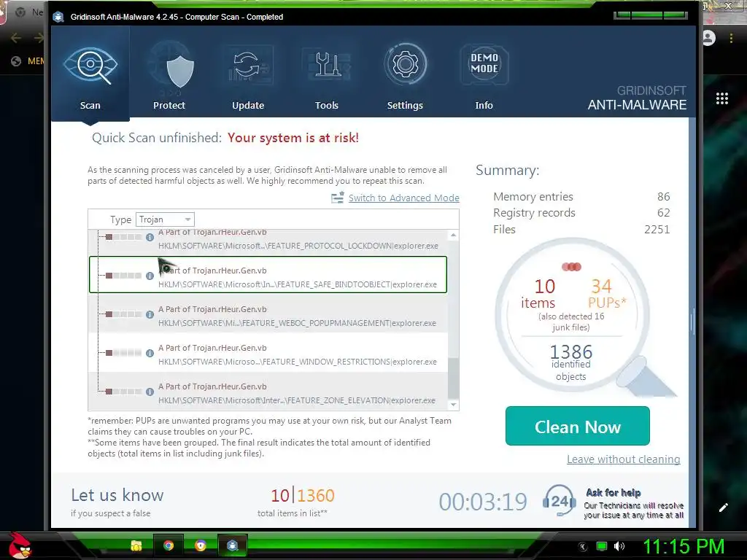Viewport: 747px width, 560px height.
Task: Open Chrome from the taskbar
Action: tap(169, 545)
